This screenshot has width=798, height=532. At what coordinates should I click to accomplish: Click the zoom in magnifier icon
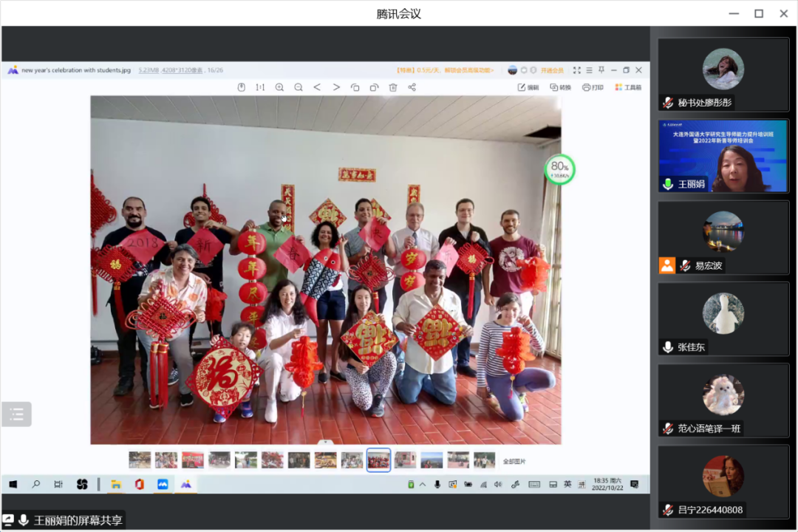[279, 87]
